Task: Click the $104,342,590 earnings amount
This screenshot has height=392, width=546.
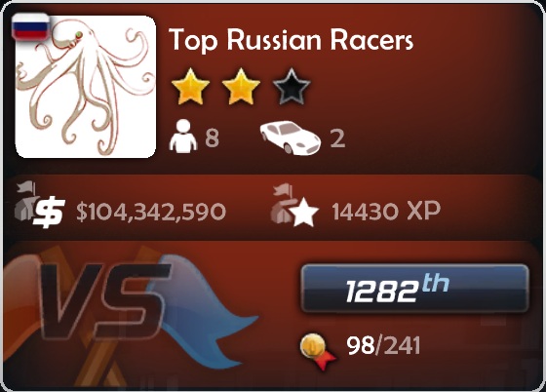Action: point(151,212)
